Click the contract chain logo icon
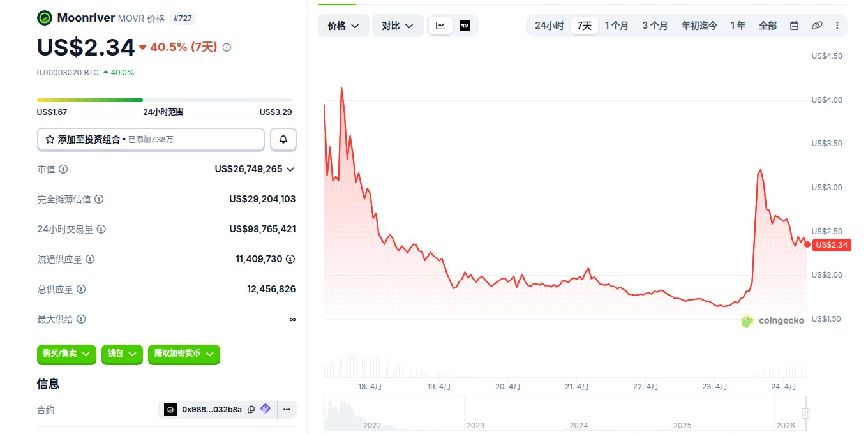 170,409
